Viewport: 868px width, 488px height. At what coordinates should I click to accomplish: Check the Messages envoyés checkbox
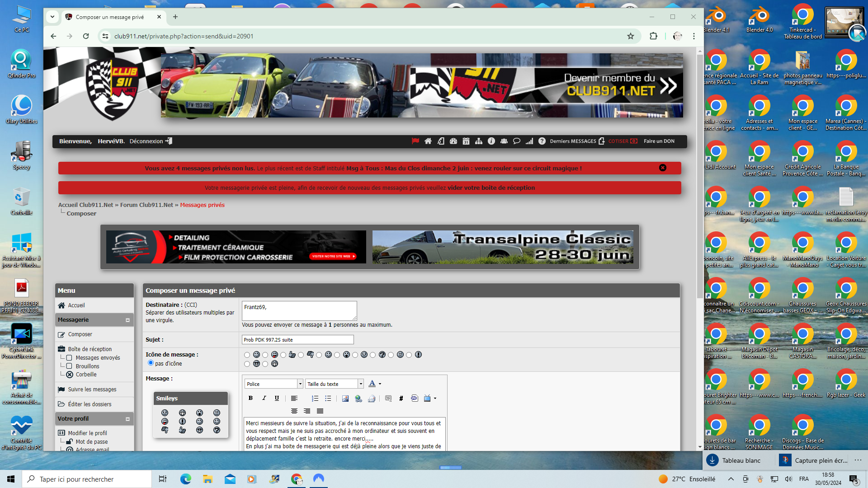(69, 357)
